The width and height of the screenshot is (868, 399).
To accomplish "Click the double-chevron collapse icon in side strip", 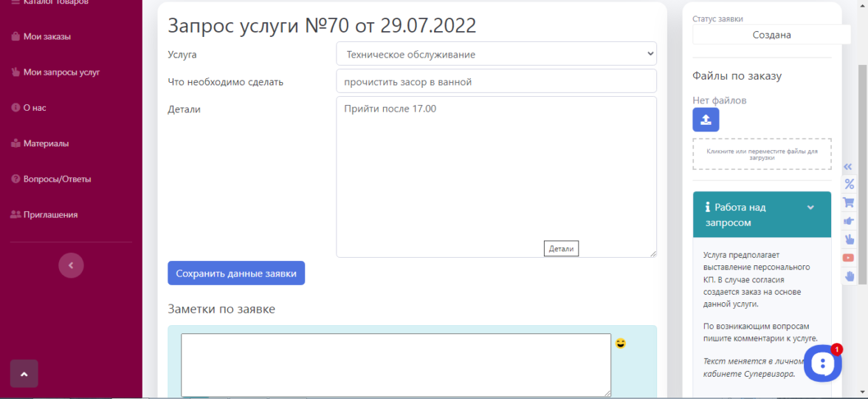I will click(x=848, y=167).
